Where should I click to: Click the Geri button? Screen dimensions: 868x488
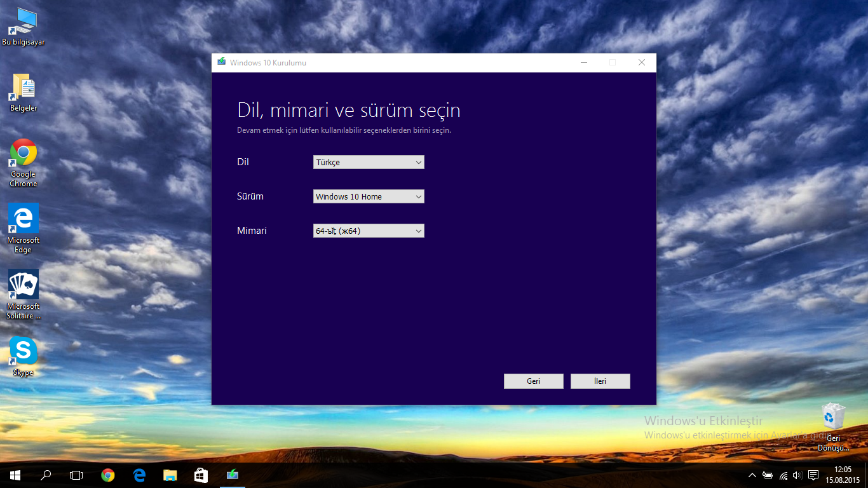534,381
